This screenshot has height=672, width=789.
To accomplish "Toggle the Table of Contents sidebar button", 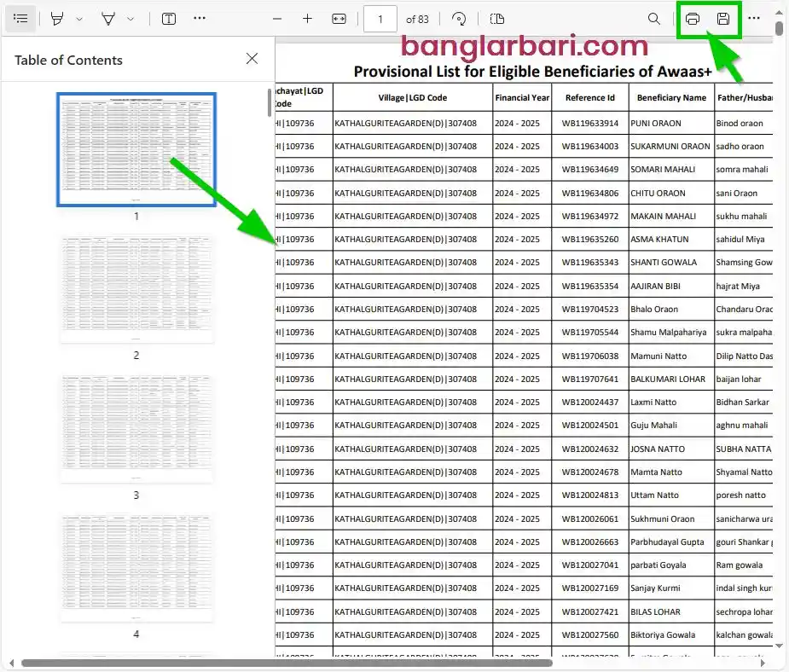I will click(21, 19).
